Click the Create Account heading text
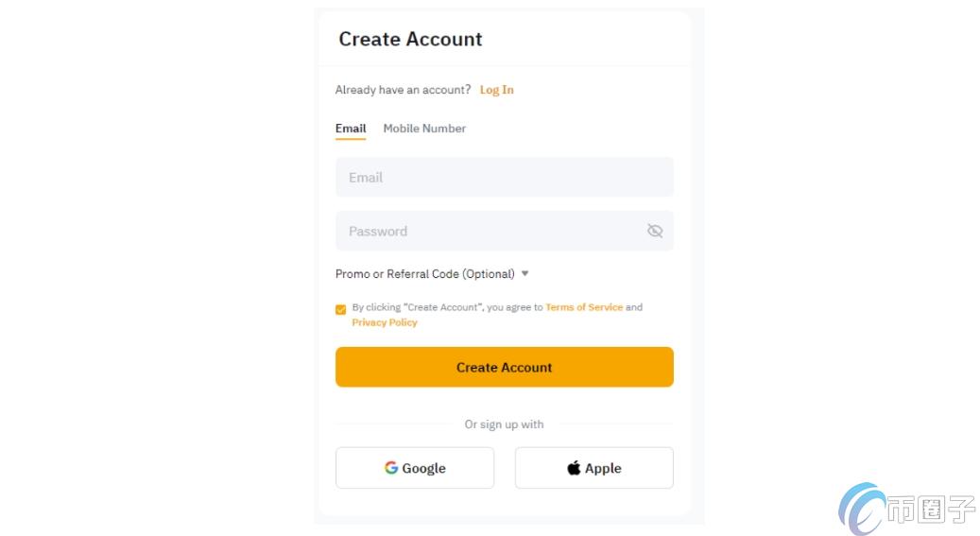Image resolution: width=980 pixels, height=536 pixels. (x=410, y=40)
